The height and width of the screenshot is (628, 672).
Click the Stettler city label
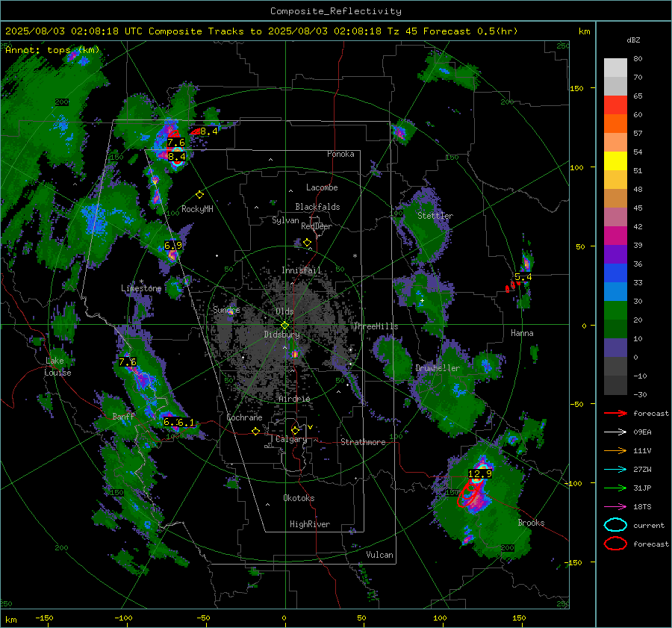tap(435, 216)
